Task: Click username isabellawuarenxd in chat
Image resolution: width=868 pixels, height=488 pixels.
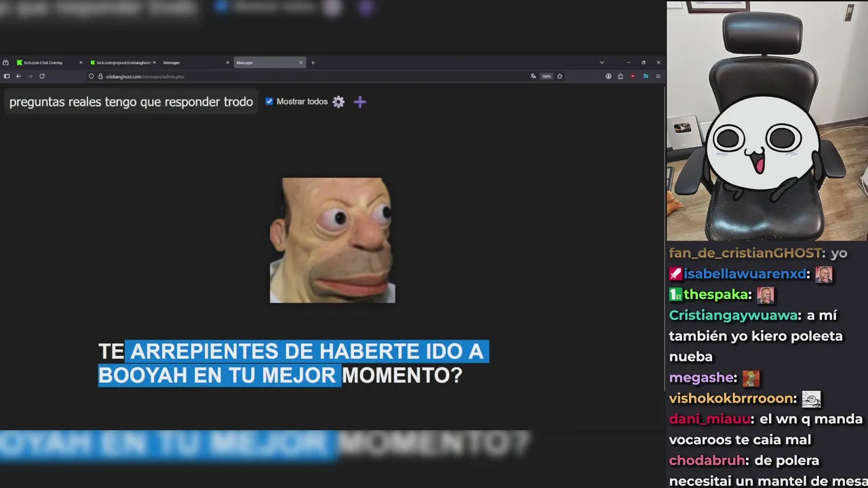Action: click(745, 274)
